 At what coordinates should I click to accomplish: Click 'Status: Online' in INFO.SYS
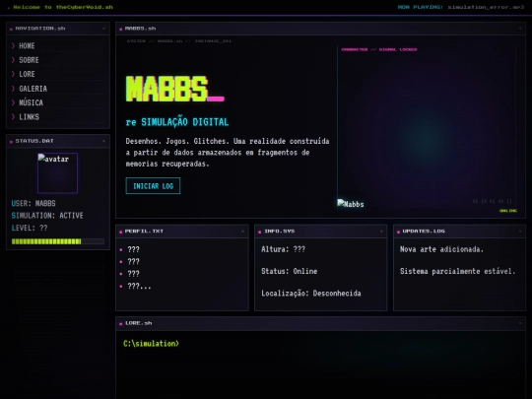(289, 271)
